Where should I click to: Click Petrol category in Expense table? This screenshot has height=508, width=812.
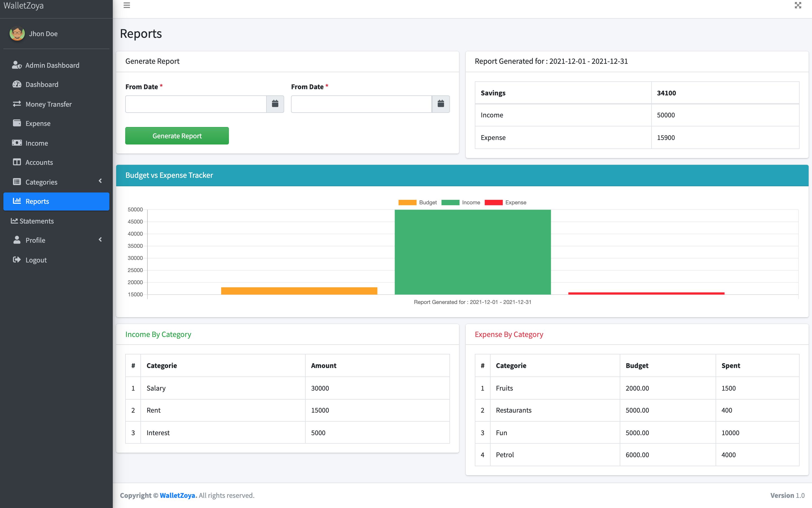point(505,455)
